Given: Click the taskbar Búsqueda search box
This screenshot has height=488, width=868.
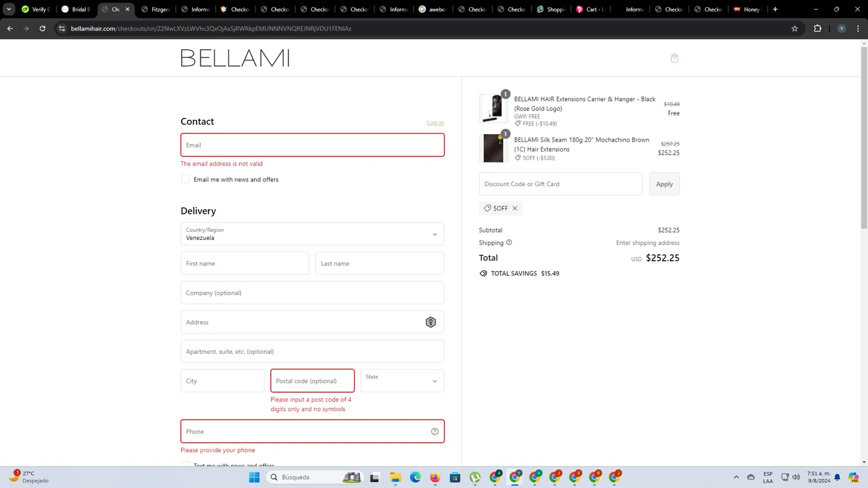Looking at the screenshot, I should pyautogui.click(x=315, y=477).
